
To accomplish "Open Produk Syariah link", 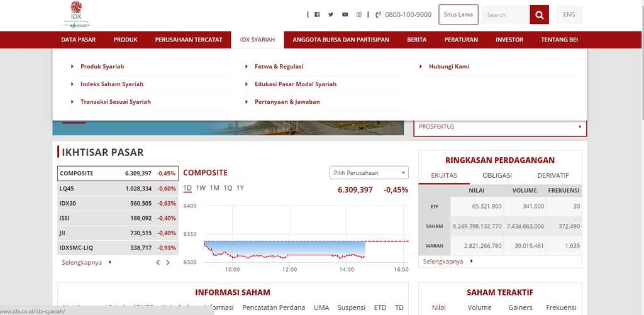I will point(103,66).
